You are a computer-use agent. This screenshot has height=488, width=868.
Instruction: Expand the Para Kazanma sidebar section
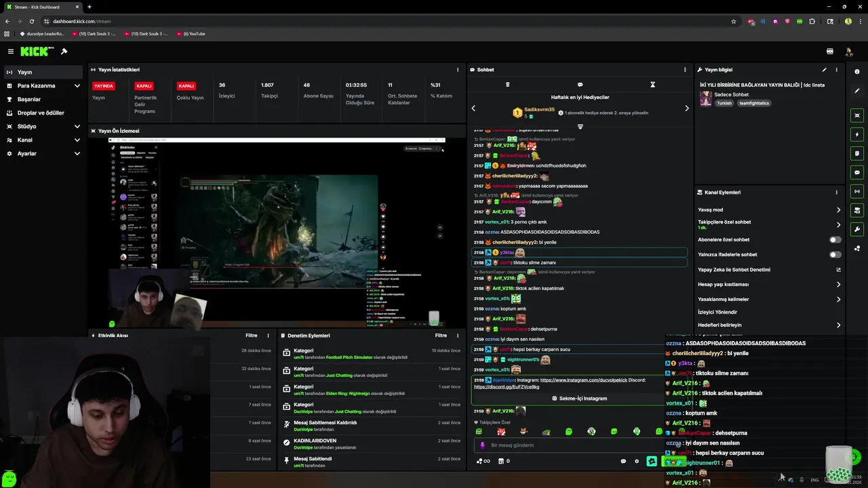click(77, 86)
